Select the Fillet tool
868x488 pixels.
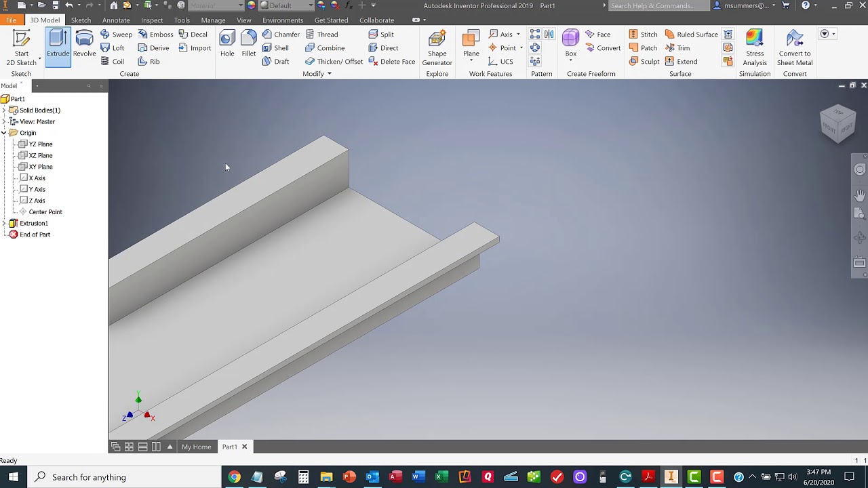(249, 44)
